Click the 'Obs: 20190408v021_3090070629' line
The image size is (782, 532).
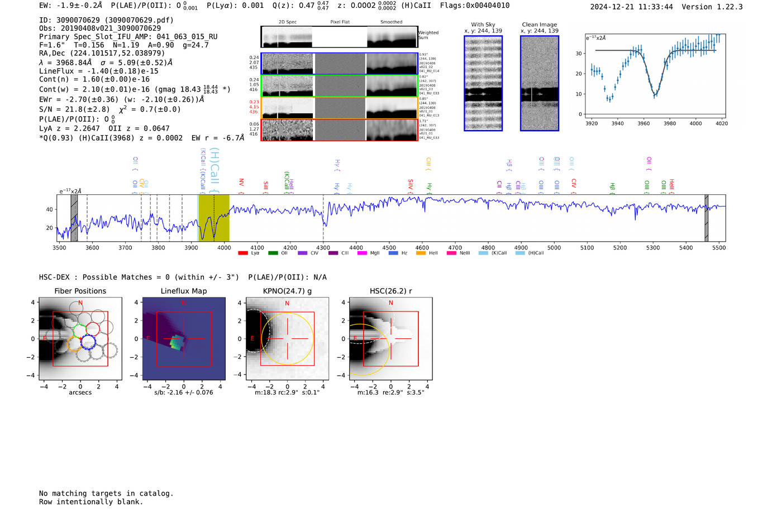[100, 28]
